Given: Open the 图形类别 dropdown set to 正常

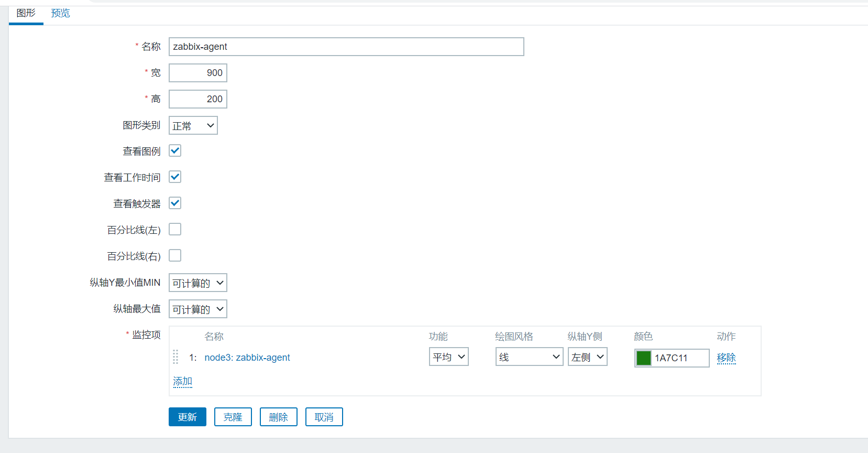Looking at the screenshot, I should click(193, 125).
